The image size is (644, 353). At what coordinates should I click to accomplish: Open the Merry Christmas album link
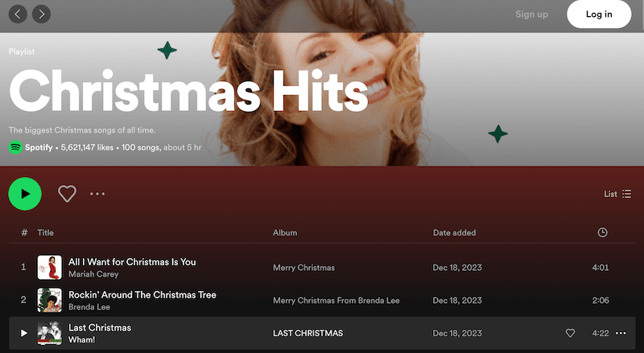pos(303,268)
